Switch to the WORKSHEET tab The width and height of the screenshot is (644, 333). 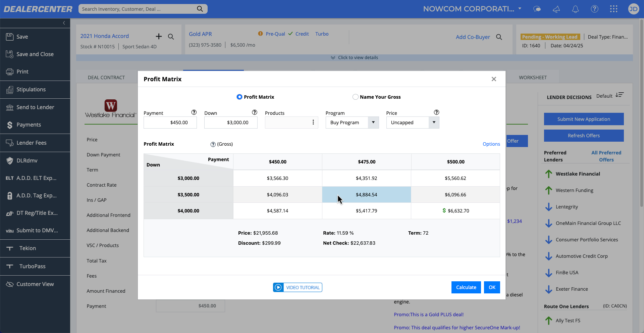pos(533,78)
